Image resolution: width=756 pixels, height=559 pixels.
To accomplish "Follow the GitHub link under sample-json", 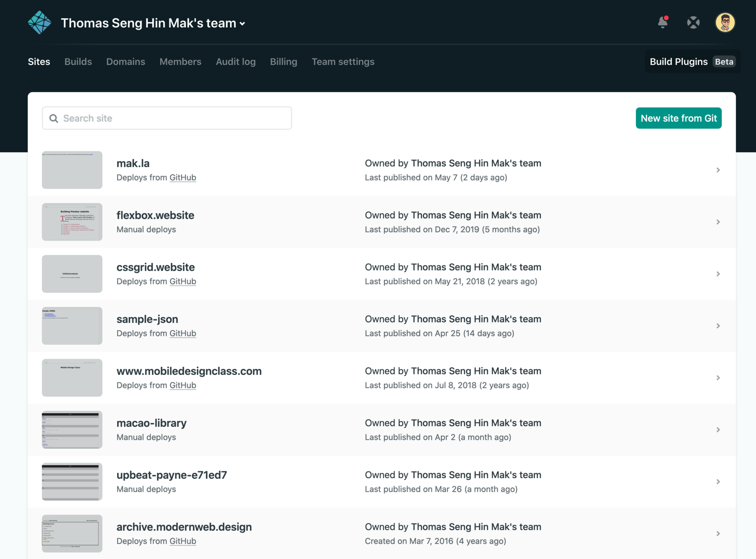I will (x=183, y=333).
